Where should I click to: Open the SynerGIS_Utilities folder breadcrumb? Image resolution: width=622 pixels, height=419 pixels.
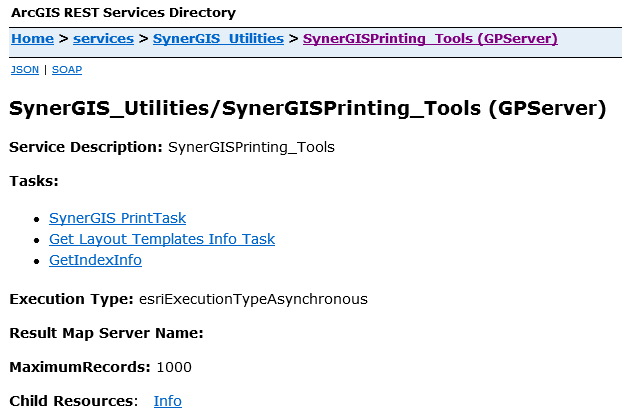click(219, 39)
